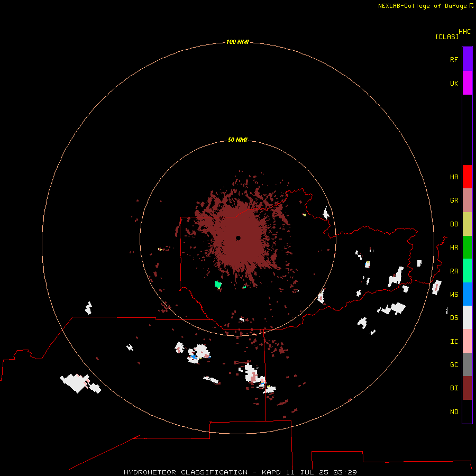The image size is (476, 476).
Task: Select the GR color swatch in legend
Action: click(x=467, y=200)
